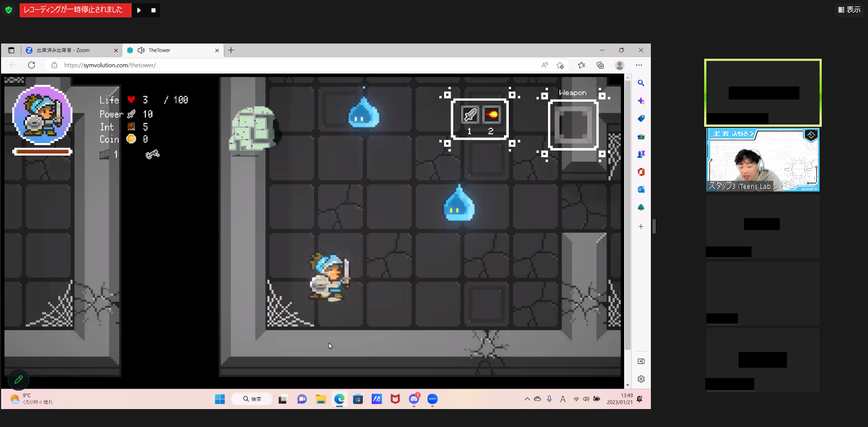Activate Read aloud in the address bar
Screen dimensions: 868x427
(545, 65)
